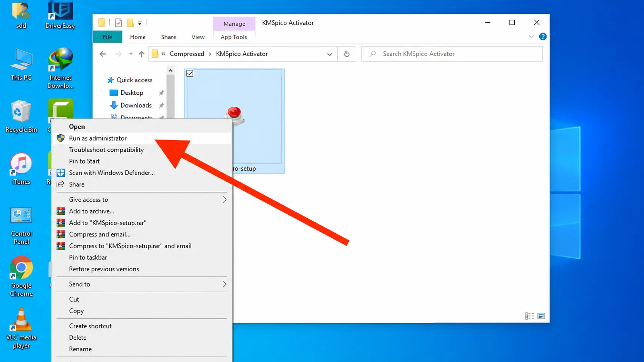Viewport: 644px width, 362px height.
Task: Switch to the Home ribbon tab
Action: click(138, 37)
